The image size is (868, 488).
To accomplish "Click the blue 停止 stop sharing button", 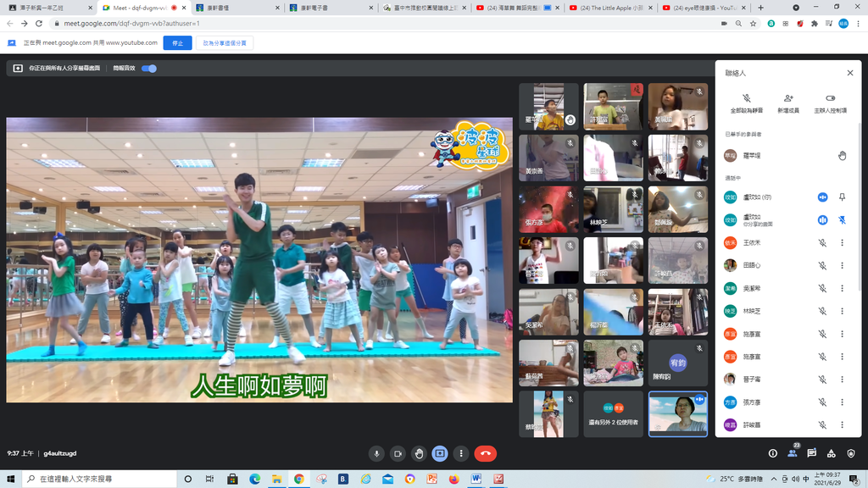I will tap(178, 43).
